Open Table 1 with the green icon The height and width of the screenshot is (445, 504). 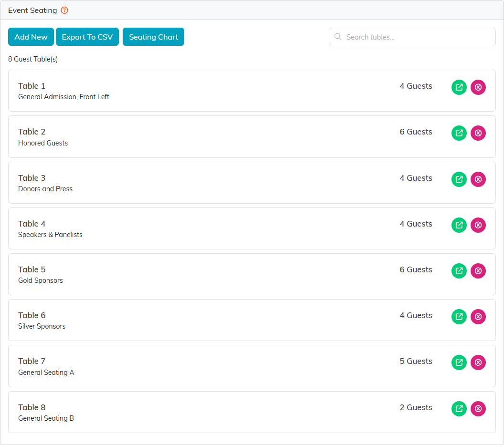(459, 87)
